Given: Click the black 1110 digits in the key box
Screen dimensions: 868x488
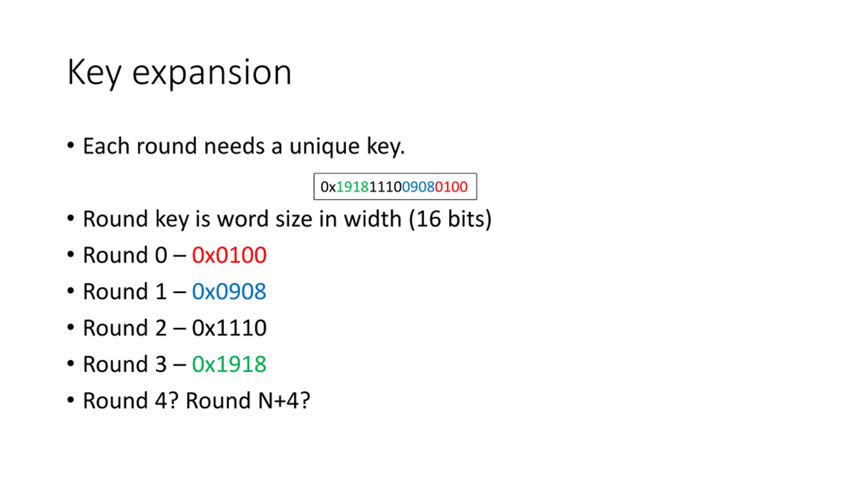Looking at the screenshot, I should point(385,187).
